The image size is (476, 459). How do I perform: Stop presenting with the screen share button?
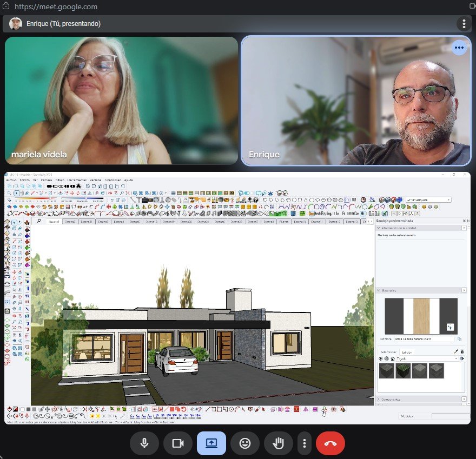[x=211, y=443]
